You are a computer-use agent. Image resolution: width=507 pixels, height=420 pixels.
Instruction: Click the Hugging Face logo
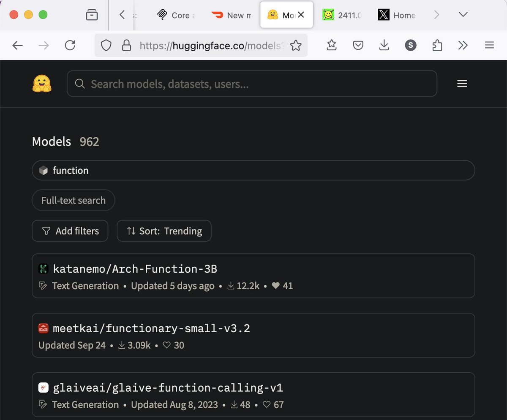[x=42, y=84]
